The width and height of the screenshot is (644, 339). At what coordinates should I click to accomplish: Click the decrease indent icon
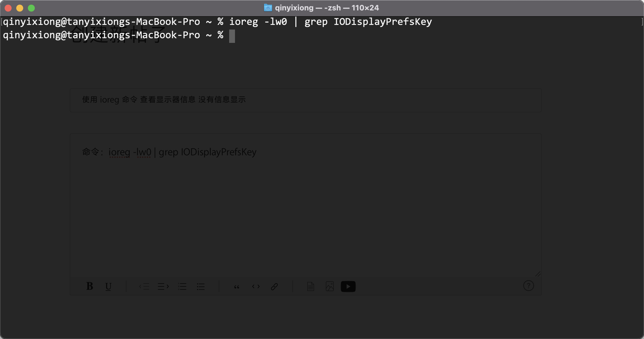pos(144,287)
